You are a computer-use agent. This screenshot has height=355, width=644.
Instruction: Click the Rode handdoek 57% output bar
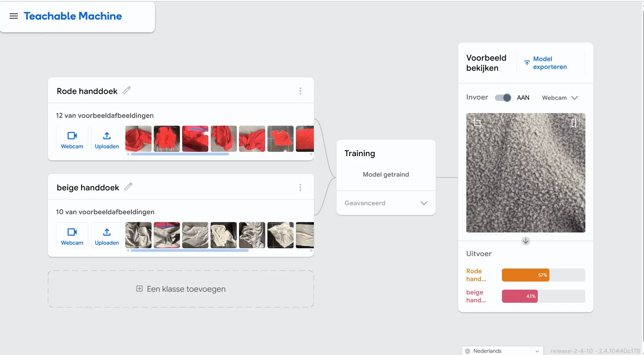[x=543, y=275]
